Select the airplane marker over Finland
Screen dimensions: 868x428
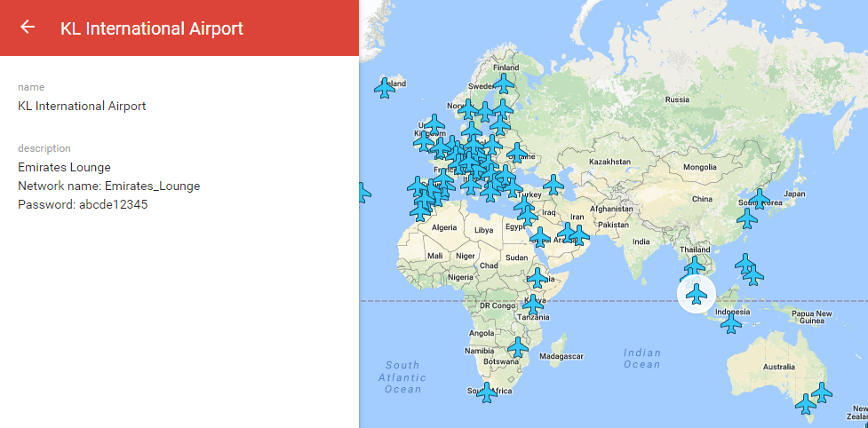click(504, 83)
